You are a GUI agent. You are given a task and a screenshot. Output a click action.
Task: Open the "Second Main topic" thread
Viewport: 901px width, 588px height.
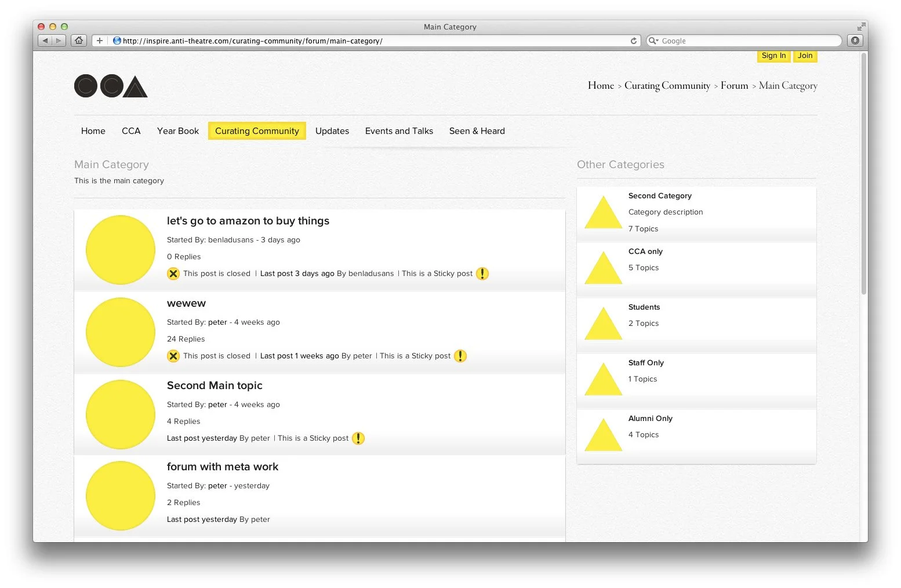click(215, 386)
